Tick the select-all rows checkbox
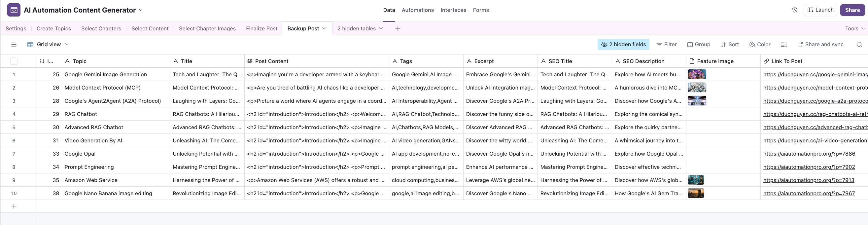The image size is (868, 225). click(14, 61)
